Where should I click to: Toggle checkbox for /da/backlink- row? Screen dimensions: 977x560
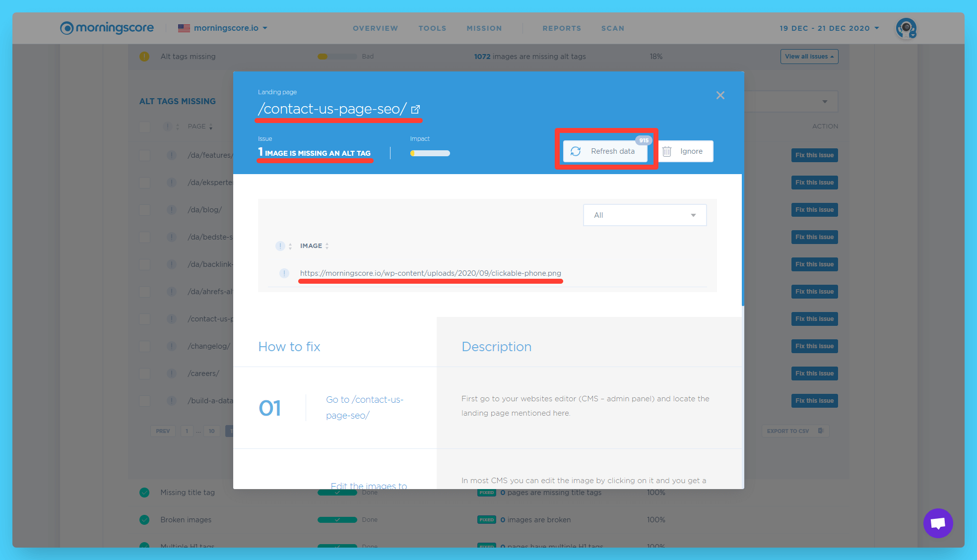click(145, 264)
